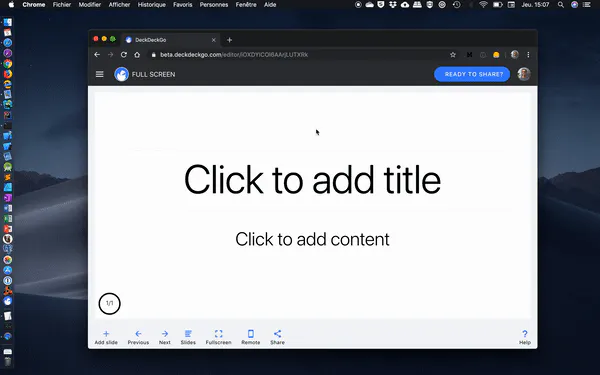Click Add slide in bottom toolbar
The width and height of the screenshot is (600, 375).
pos(106,337)
